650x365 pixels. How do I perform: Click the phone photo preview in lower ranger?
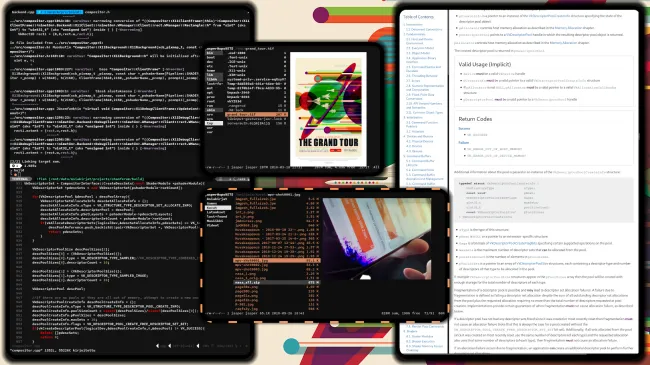click(377, 238)
